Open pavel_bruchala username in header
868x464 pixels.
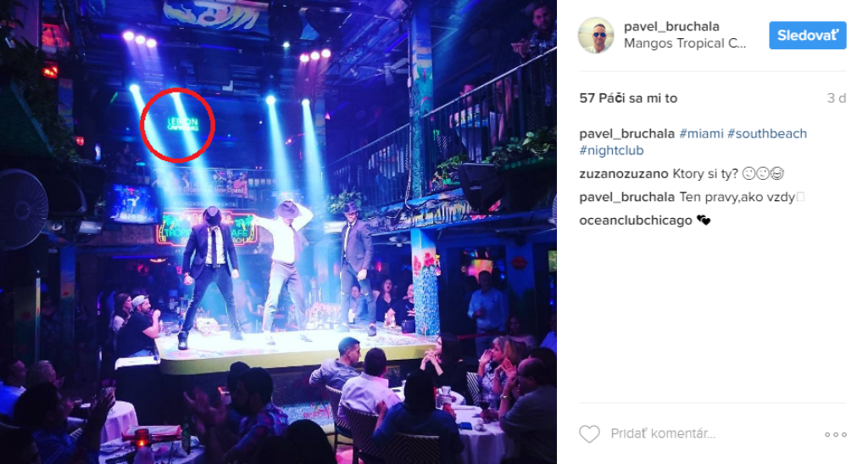pos(671,26)
